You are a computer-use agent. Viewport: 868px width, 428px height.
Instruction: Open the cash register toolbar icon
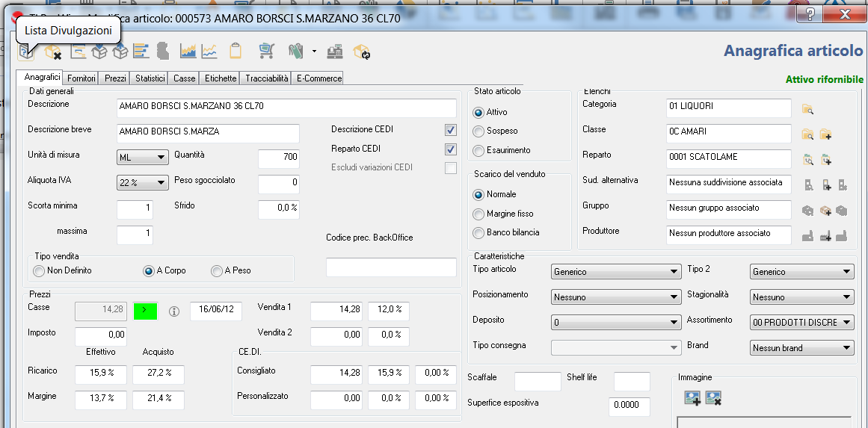point(335,52)
